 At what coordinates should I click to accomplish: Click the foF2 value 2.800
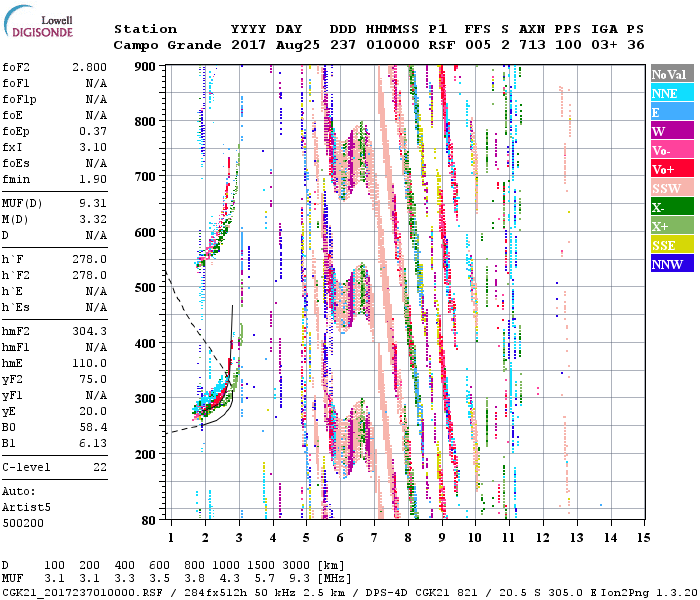point(89,65)
